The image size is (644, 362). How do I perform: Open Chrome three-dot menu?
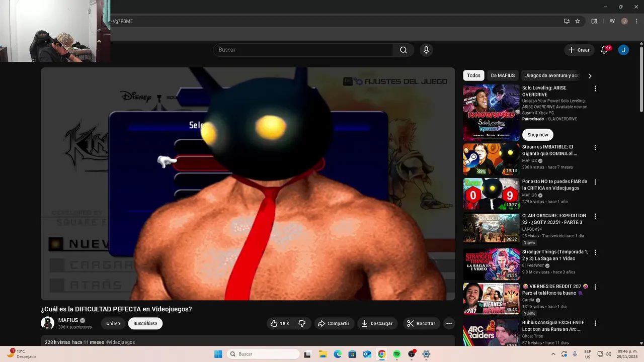(x=636, y=21)
